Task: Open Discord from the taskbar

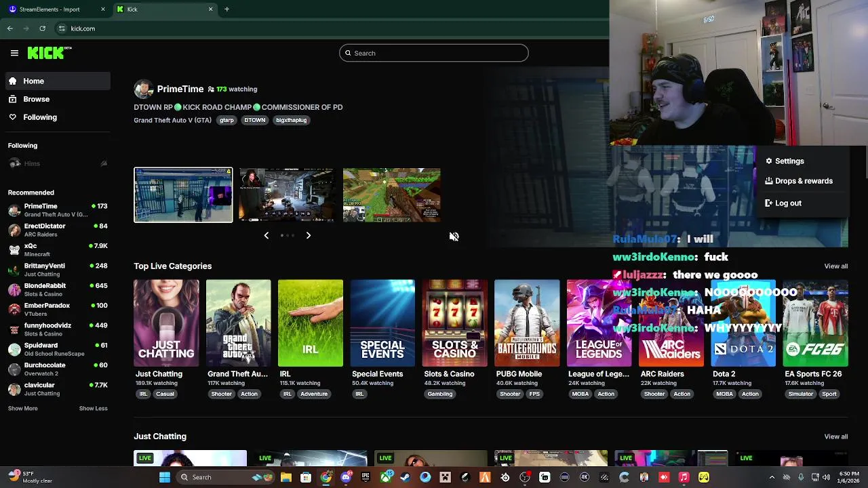Action: coord(346,477)
